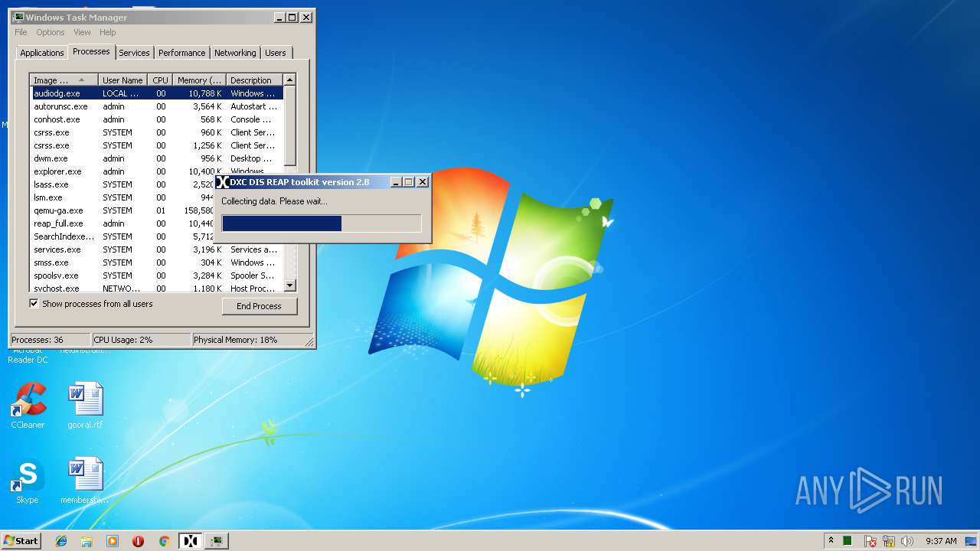Select the spoolsv.exe process row
This screenshot has height=551, width=980.
157,275
